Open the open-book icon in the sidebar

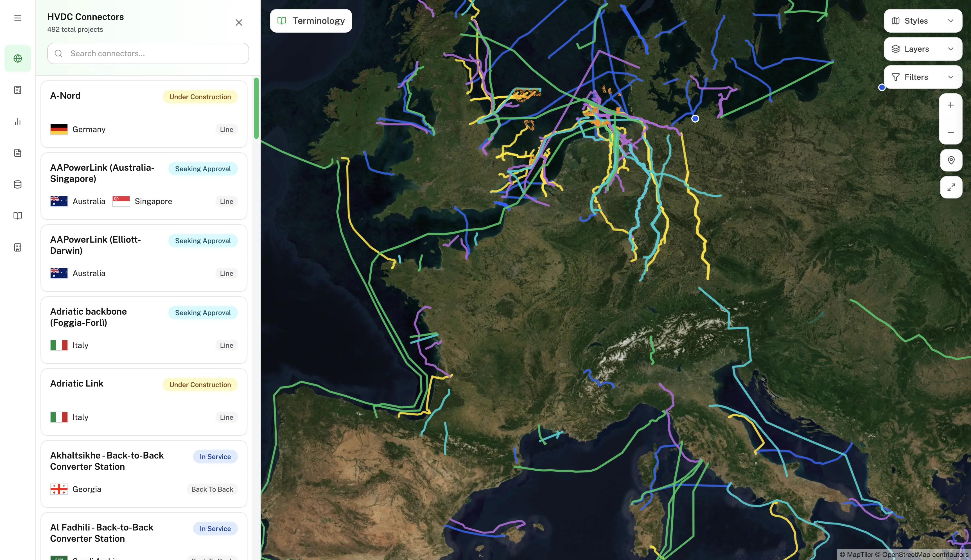[18, 216]
